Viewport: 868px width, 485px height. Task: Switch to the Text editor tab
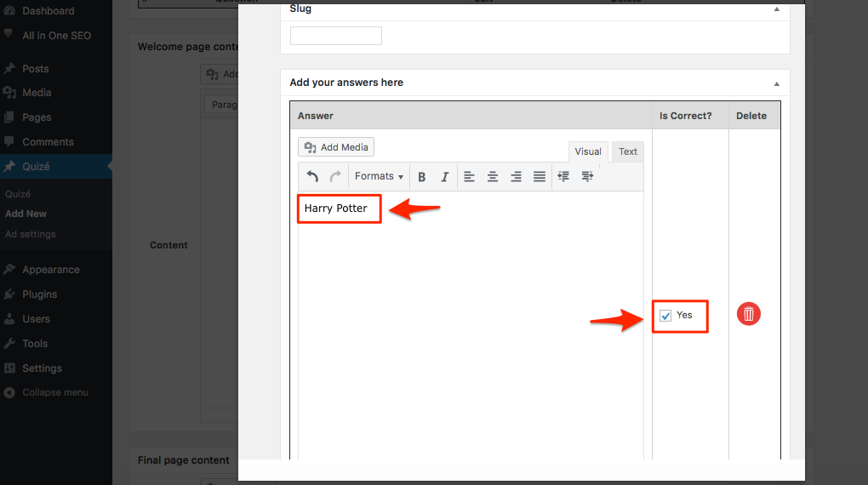point(628,151)
